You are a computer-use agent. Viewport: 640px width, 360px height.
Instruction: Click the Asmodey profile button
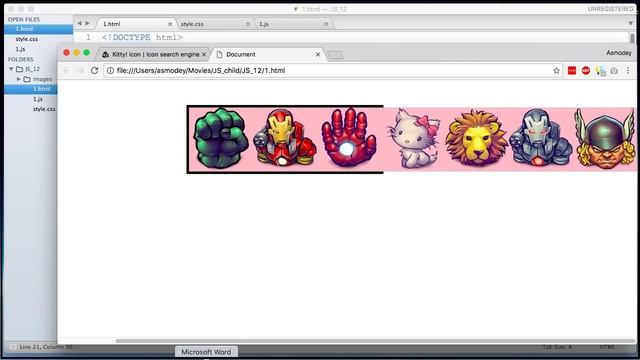pos(618,53)
